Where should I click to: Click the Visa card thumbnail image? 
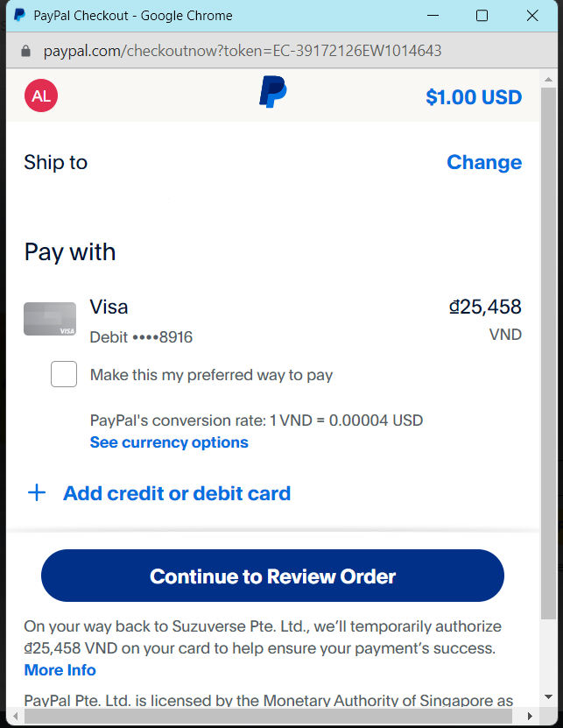[x=50, y=320]
